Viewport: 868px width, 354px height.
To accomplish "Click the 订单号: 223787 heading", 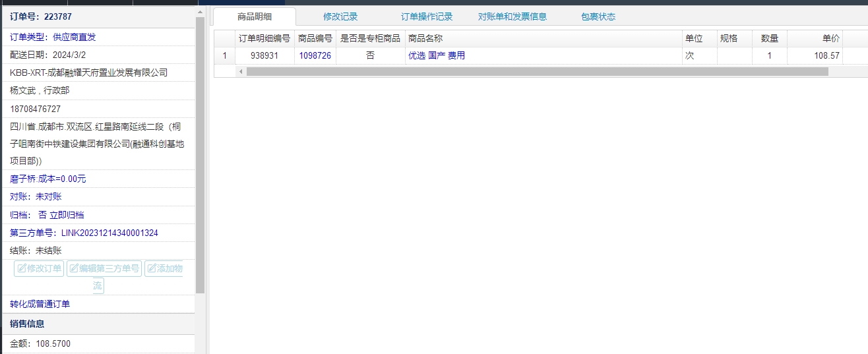I will (41, 16).
